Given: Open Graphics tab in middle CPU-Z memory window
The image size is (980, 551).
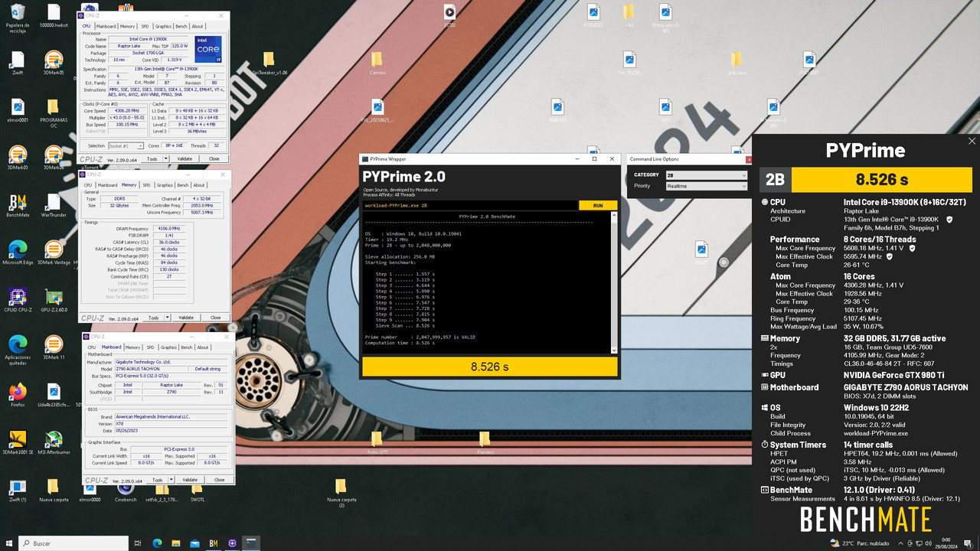Looking at the screenshot, I should pyautogui.click(x=165, y=185).
